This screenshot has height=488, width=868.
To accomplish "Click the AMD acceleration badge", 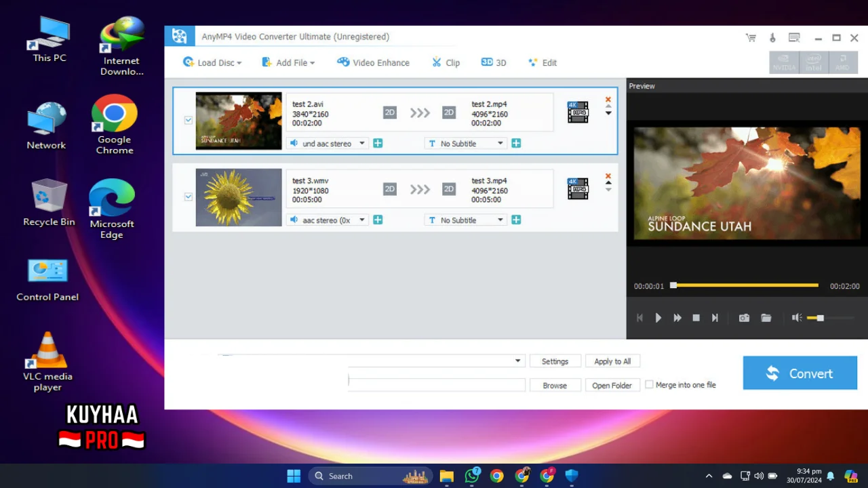I will click(x=842, y=62).
